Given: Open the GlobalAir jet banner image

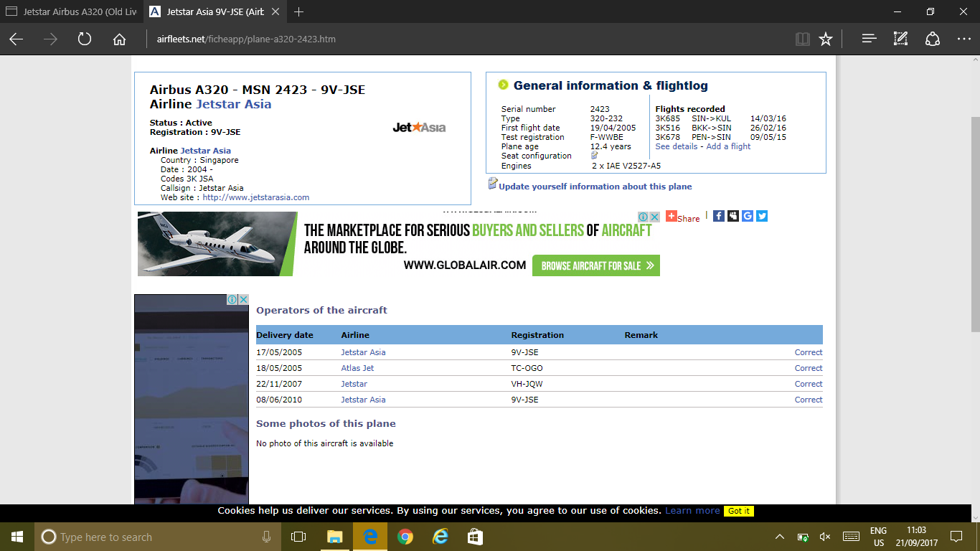Looking at the screenshot, I should coord(216,244).
